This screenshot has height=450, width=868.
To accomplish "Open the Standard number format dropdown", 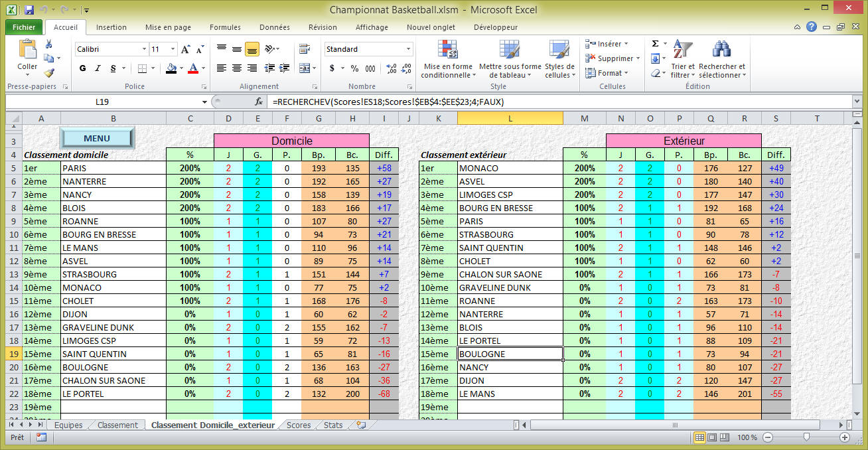I will [x=408, y=49].
